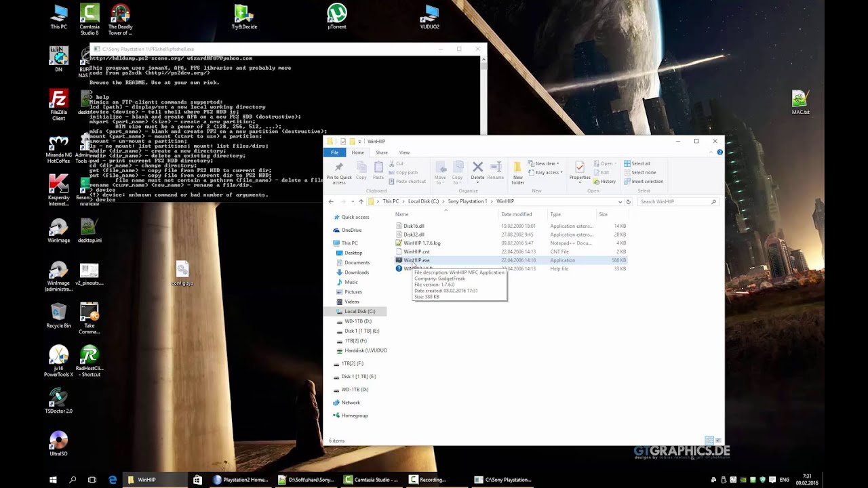Image resolution: width=868 pixels, height=488 pixels.
Task: Open the File tab in Explorer
Action: pos(334,152)
